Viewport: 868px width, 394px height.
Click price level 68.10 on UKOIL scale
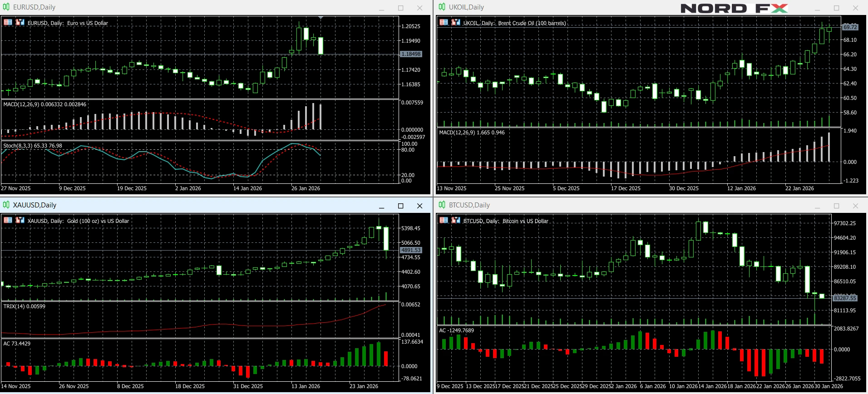click(850, 40)
